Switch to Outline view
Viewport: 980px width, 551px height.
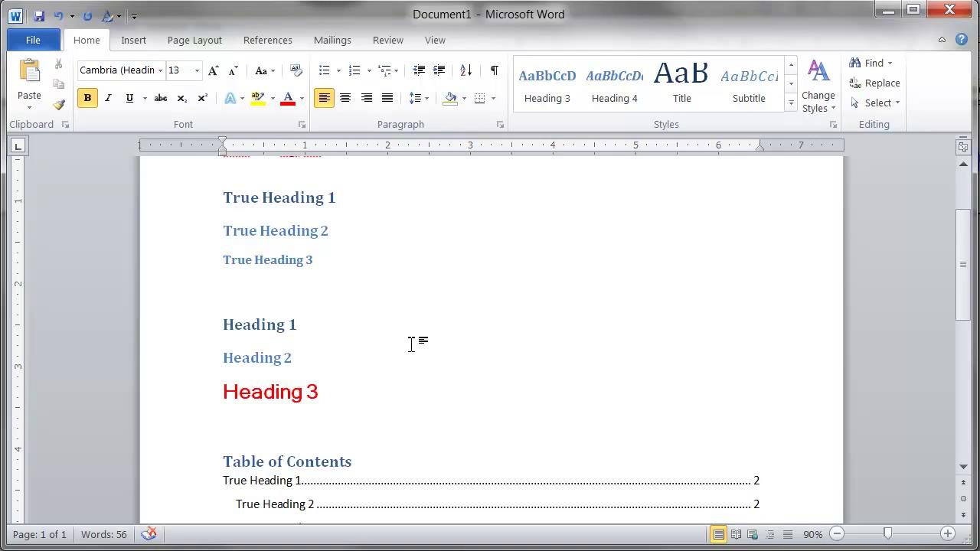point(769,534)
